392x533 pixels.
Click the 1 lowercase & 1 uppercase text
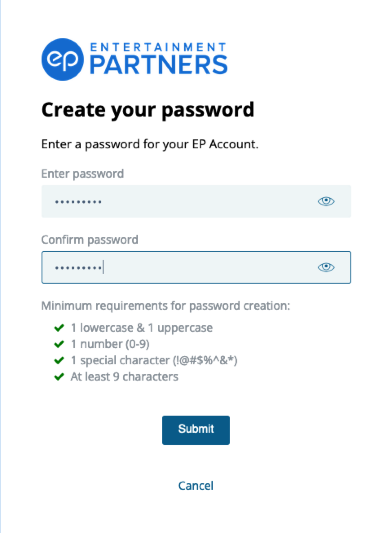[142, 328]
